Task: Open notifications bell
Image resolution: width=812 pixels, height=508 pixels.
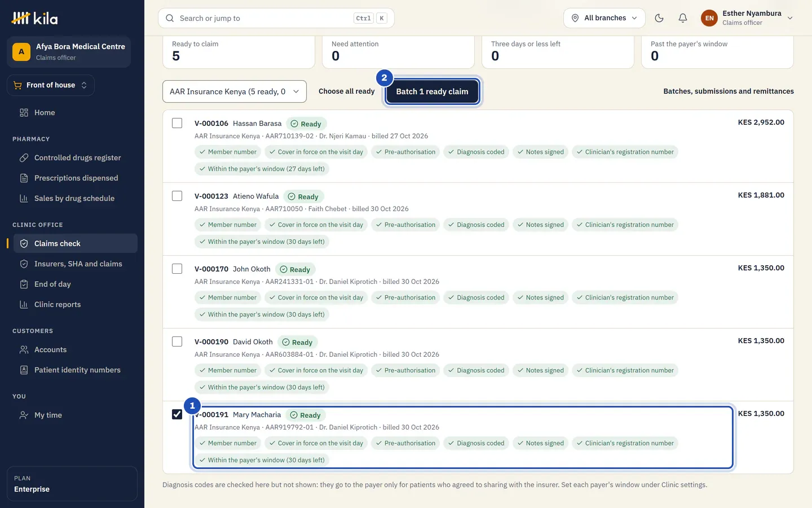Action: click(x=682, y=18)
